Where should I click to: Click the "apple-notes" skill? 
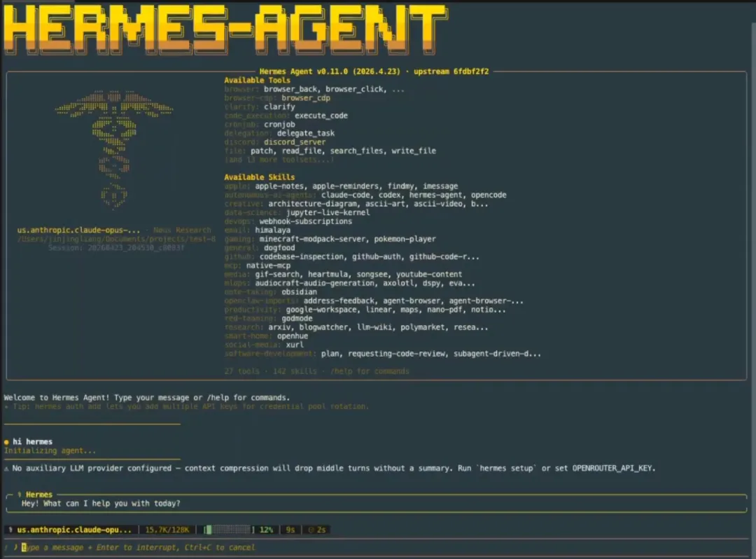279,186
